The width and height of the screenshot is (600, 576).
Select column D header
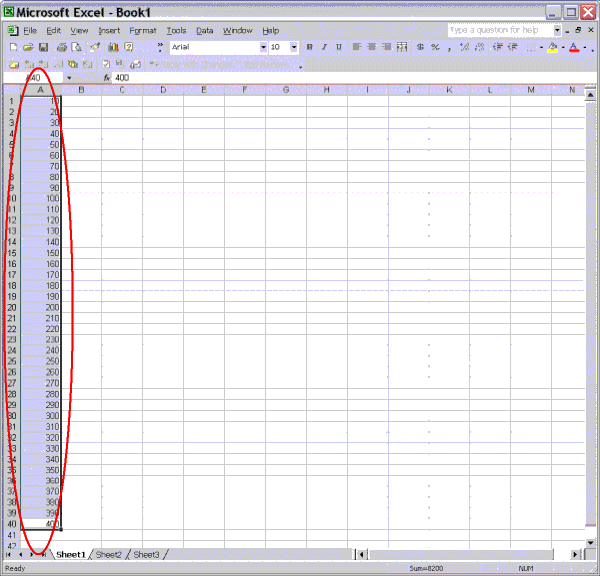point(162,91)
